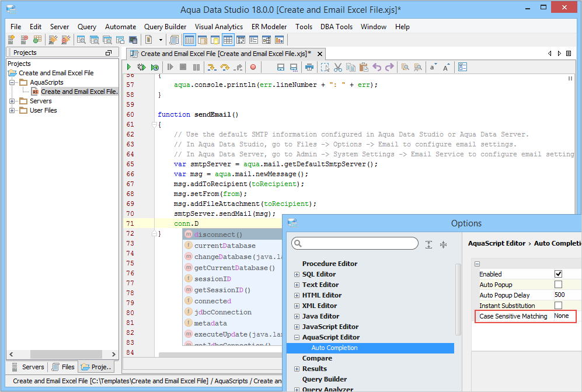
Task: Uncheck the Enabled checkbox
Action: tap(558, 274)
